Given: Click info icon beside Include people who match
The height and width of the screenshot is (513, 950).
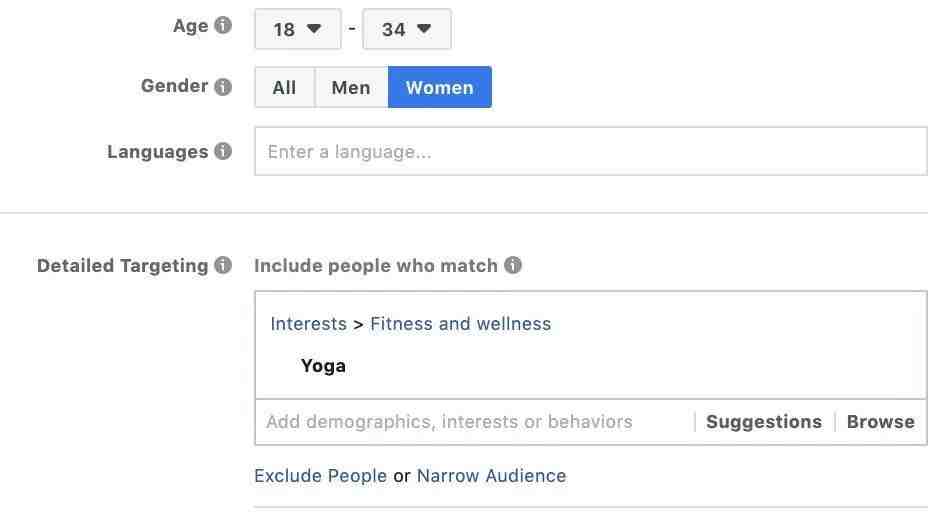Looking at the screenshot, I should (x=513, y=265).
